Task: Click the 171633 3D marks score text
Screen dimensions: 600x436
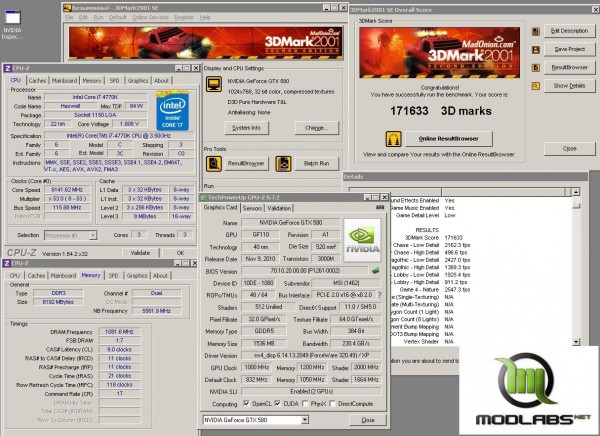Action: click(x=441, y=111)
